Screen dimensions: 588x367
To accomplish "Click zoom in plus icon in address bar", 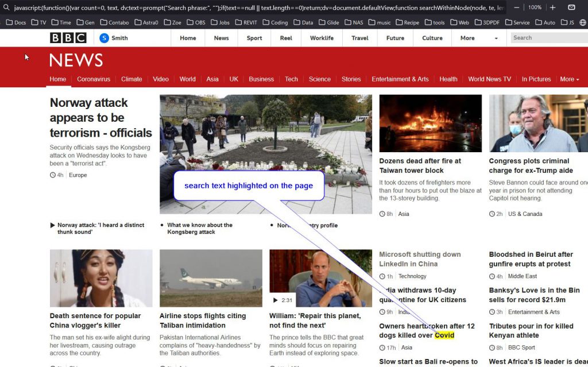I will click(x=552, y=7).
